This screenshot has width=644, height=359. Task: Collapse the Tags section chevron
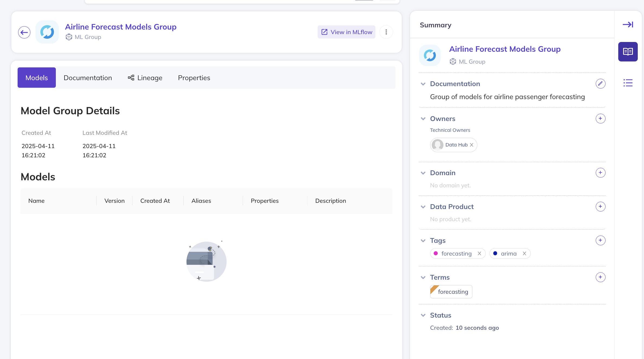[423, 241]
